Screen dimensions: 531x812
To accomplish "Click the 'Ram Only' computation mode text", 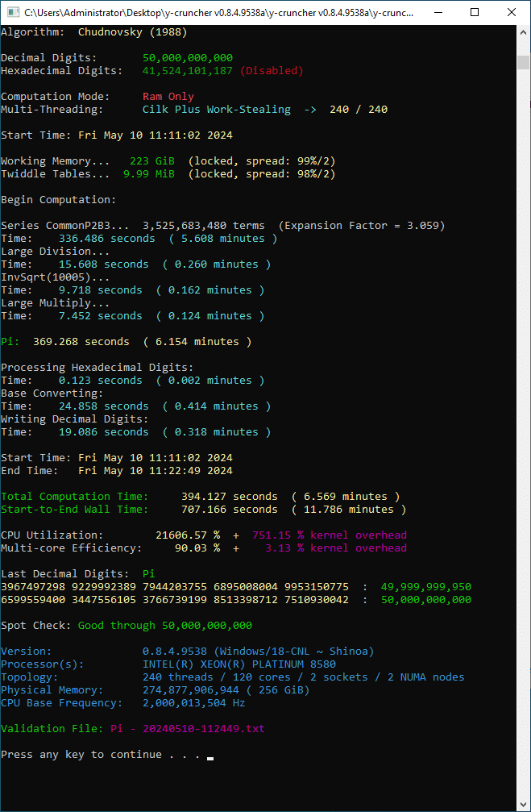I will click(168, 97).
